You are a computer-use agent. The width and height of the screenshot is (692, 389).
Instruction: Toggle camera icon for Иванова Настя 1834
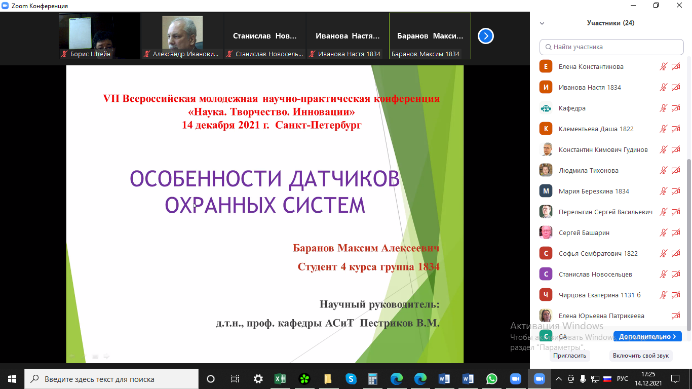point(676,87)
